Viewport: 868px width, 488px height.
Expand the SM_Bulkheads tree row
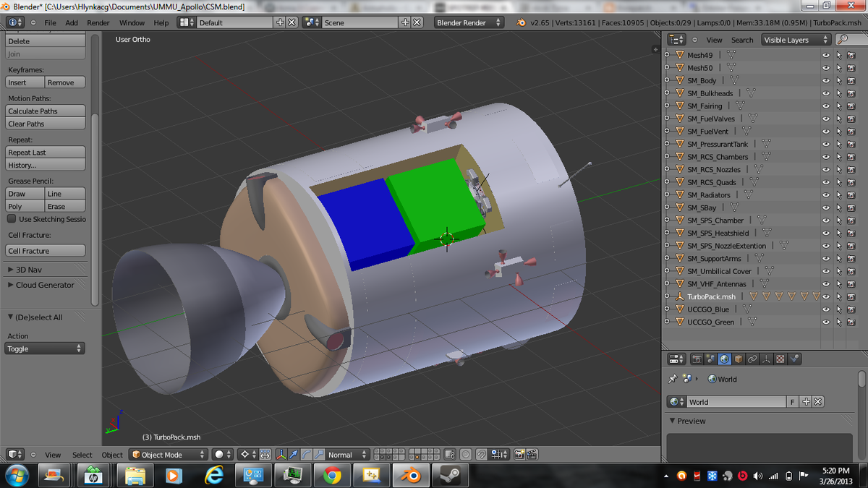click(x=667, y=93)
